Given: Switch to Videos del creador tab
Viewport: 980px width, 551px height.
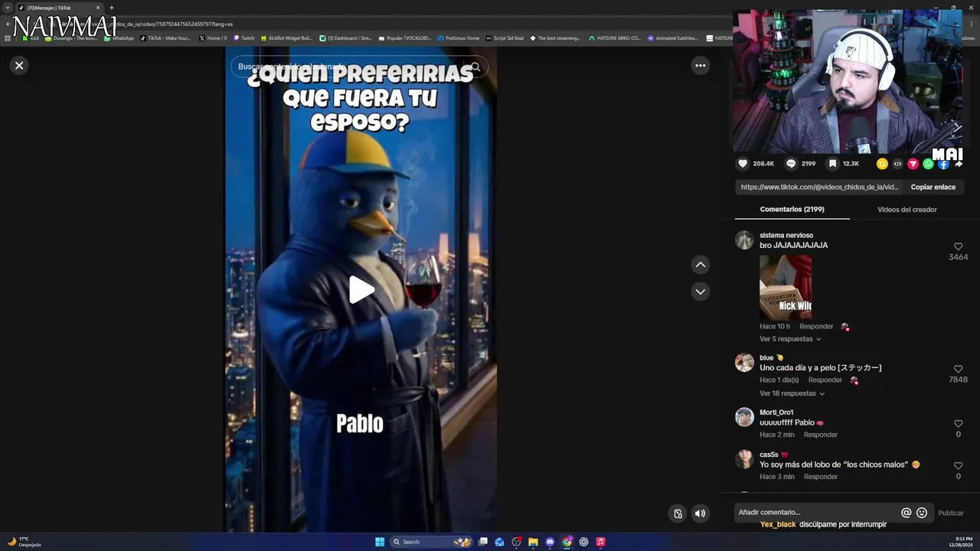Looking at the screenshot, I should pos(906,210).
